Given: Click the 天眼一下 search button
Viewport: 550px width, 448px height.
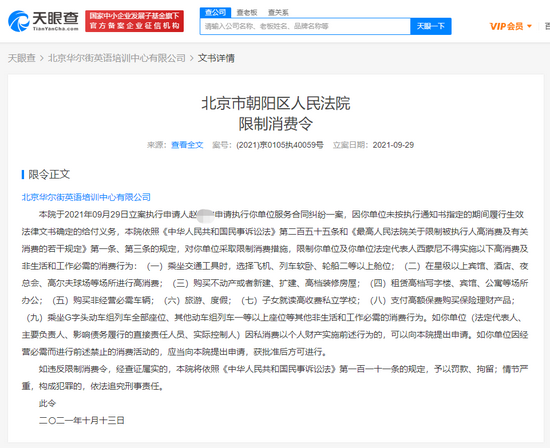Looking at the screenshot, I should coord(431,26).
